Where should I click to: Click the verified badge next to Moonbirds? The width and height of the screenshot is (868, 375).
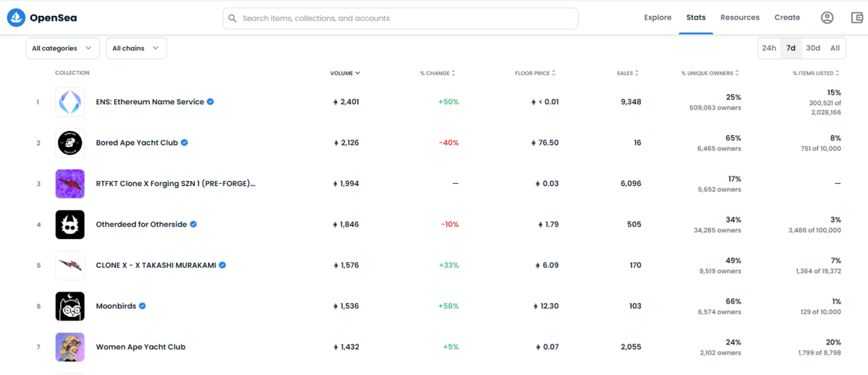click(x=142, y=306)
